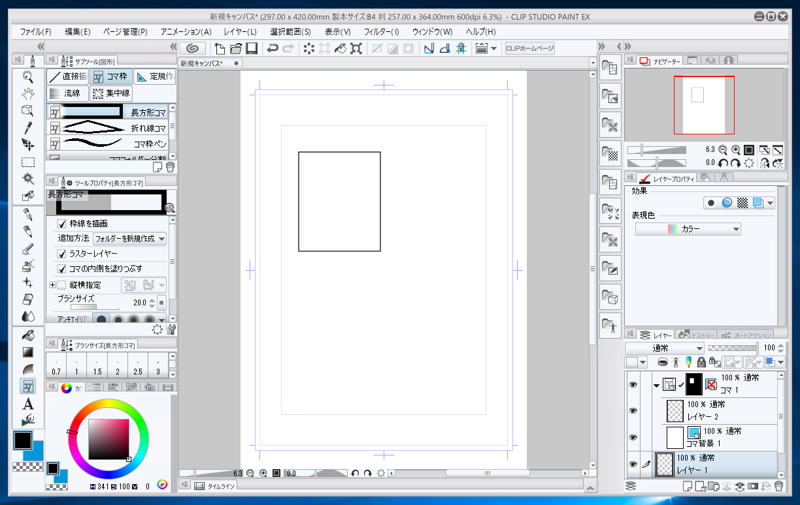Select the rectangular Selection marquee tool
Screen dimensions: 800x505
[x=28, y=162]
